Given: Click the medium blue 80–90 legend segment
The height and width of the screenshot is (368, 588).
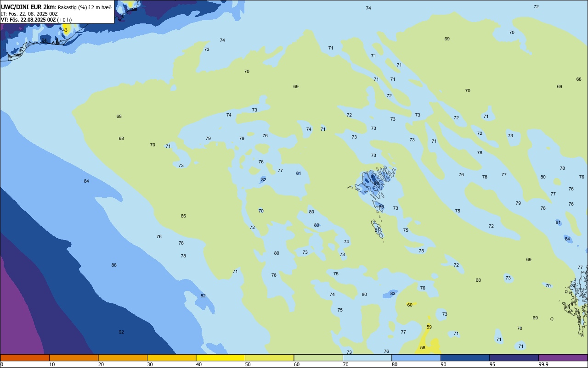Looking at the screenshot, I should 416,357.
